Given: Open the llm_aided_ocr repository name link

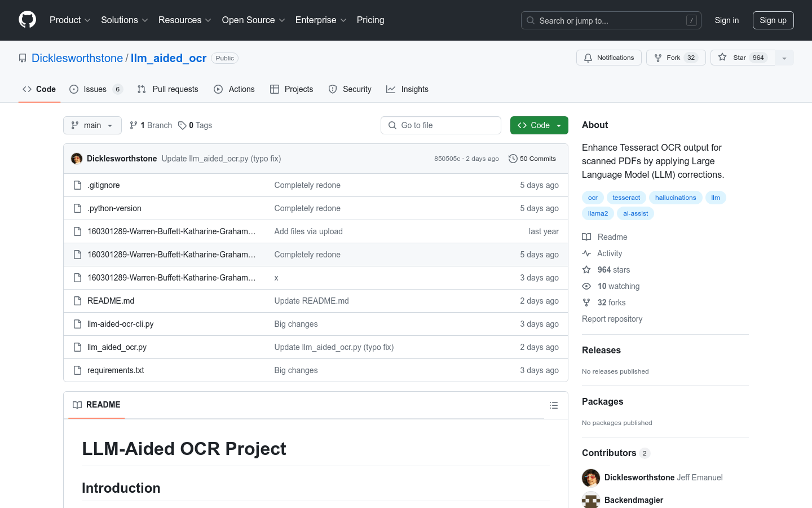Looking at the screenshot, I should [169, 58].
